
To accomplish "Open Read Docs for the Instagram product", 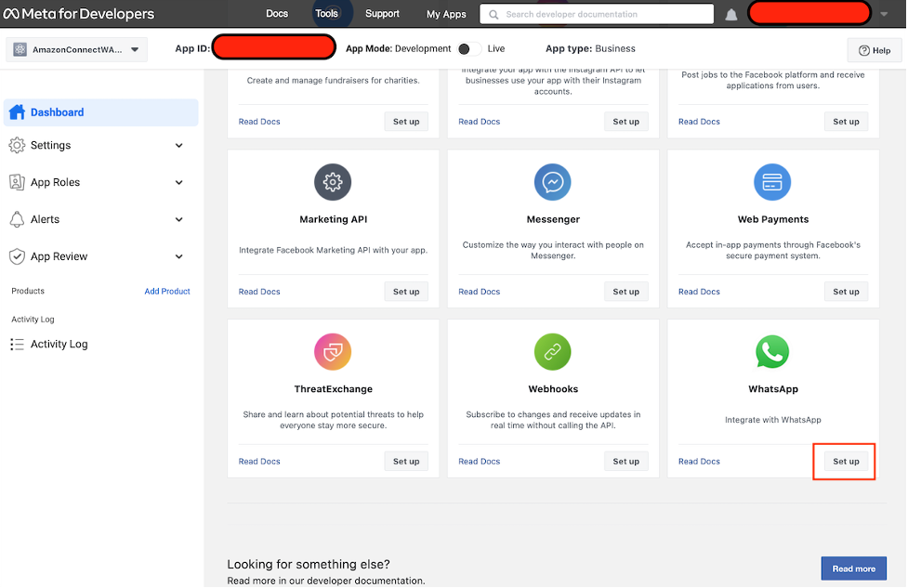I will tap(479, 122).
